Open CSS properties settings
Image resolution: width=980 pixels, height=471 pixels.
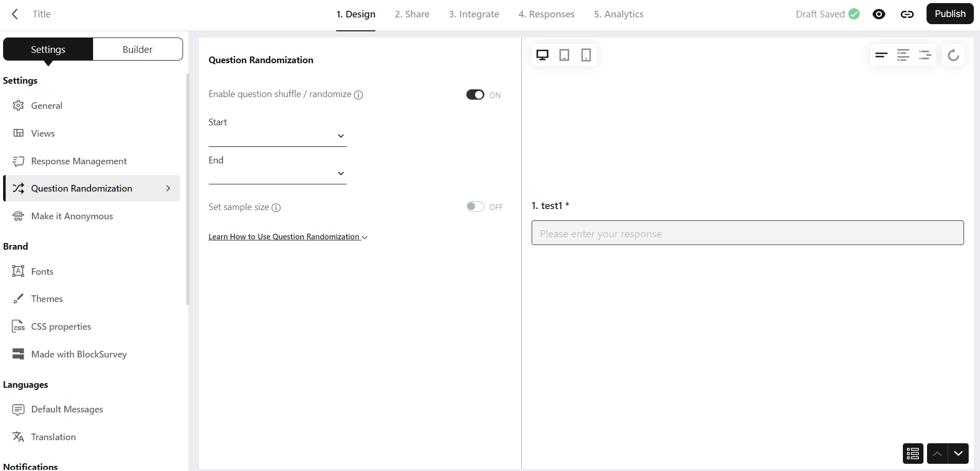(92, 326)
